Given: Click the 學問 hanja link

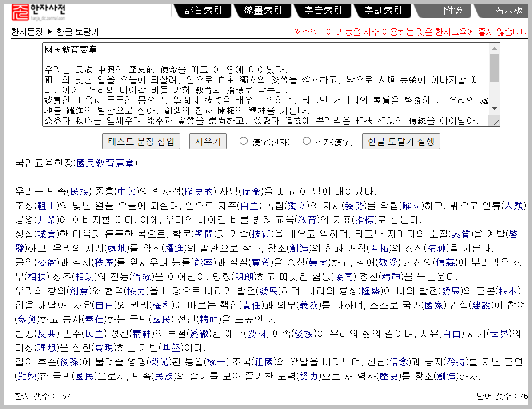Looking at the screenshot, I should (204, 234).
